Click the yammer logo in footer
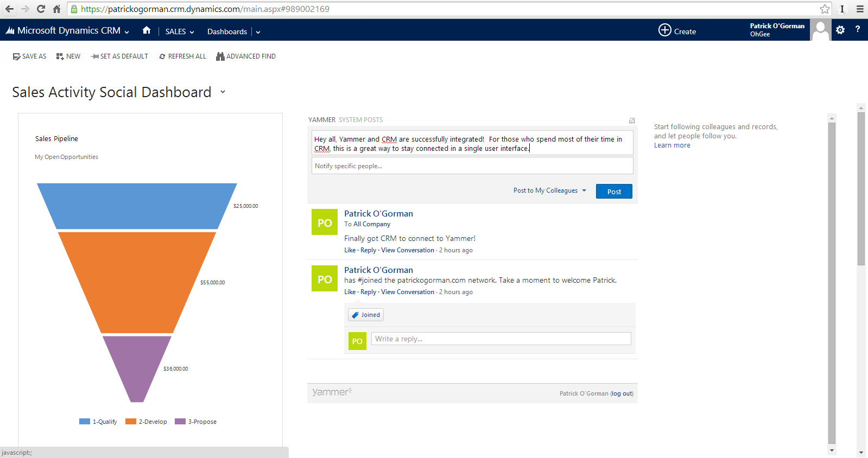The height and width of the screenshot is (458, 868). click(x=332, y=392)
